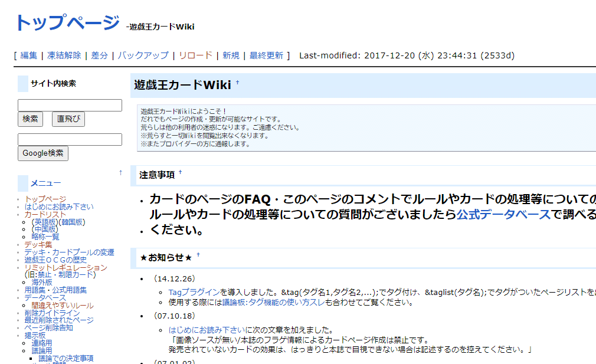Open 略称一覧 in the sidebar

45,237
